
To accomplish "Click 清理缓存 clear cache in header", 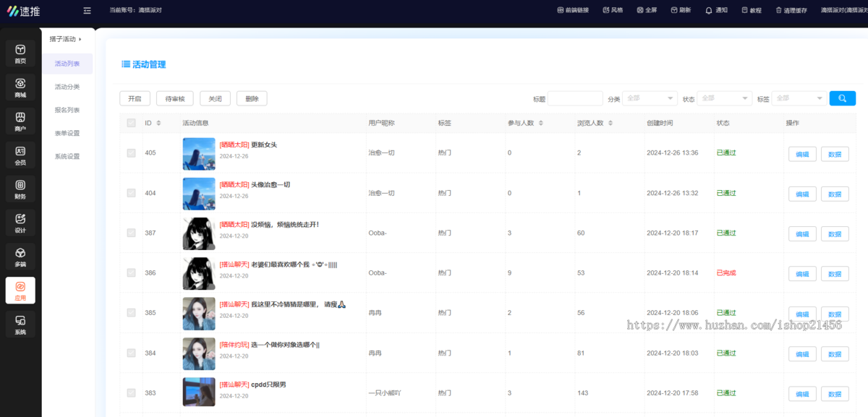I will click(x=791, y=10).
